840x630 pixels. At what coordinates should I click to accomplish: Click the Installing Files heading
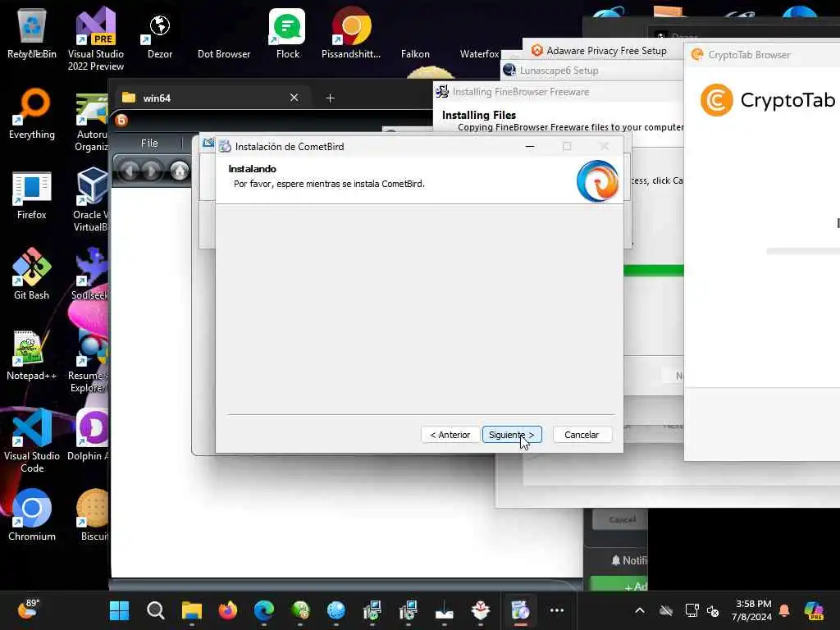click(479, 115)
